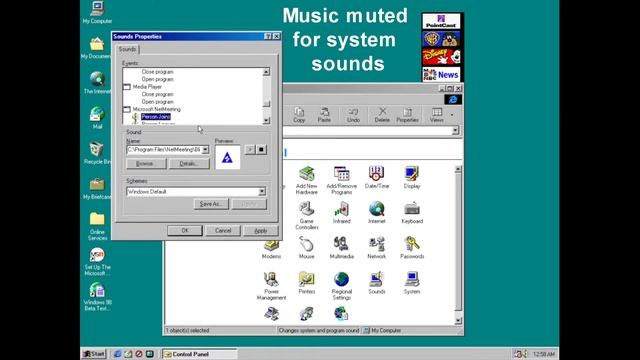Image resolution: width=640 pixels, height=360 pixels.
Task: Open the Multimedia applet
Action: click(342, 247)
